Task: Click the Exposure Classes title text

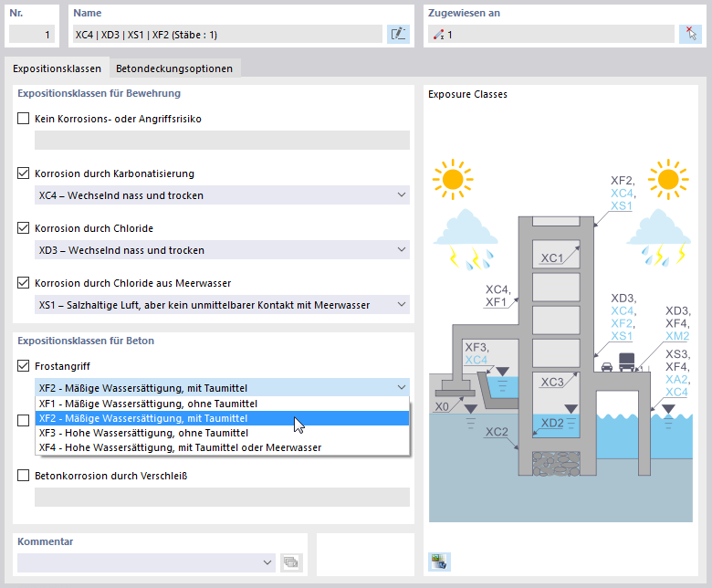Action: pyautogui.click(x=467, y=94)
